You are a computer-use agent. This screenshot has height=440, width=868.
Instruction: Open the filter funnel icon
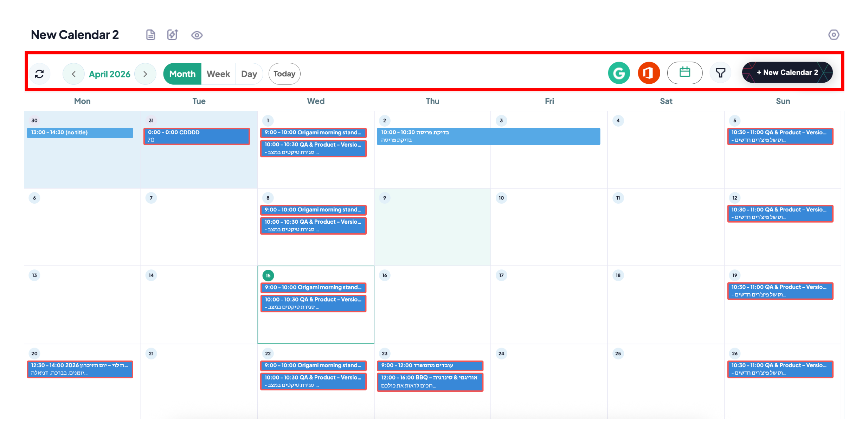coord(720,73)
